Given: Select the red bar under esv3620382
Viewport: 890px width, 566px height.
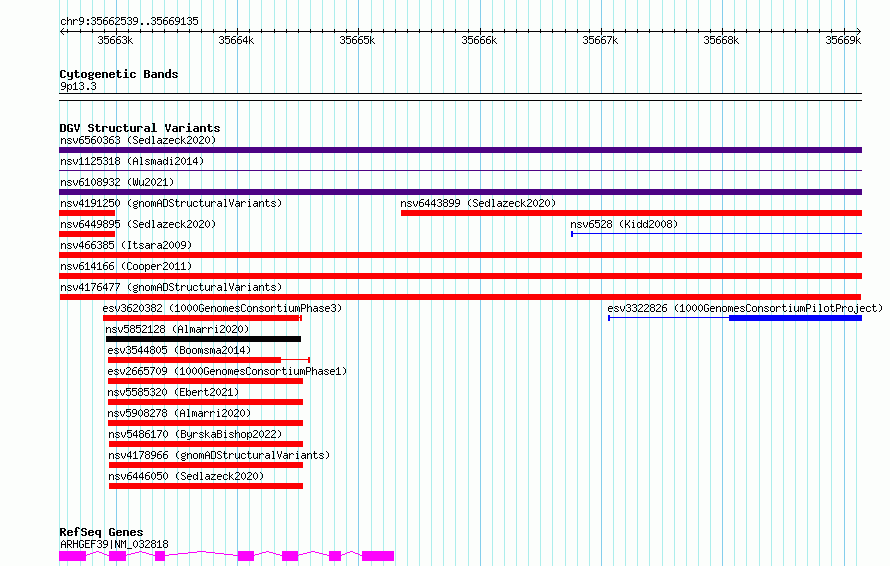Looking at the screenshot, I should tap(202, 318).
